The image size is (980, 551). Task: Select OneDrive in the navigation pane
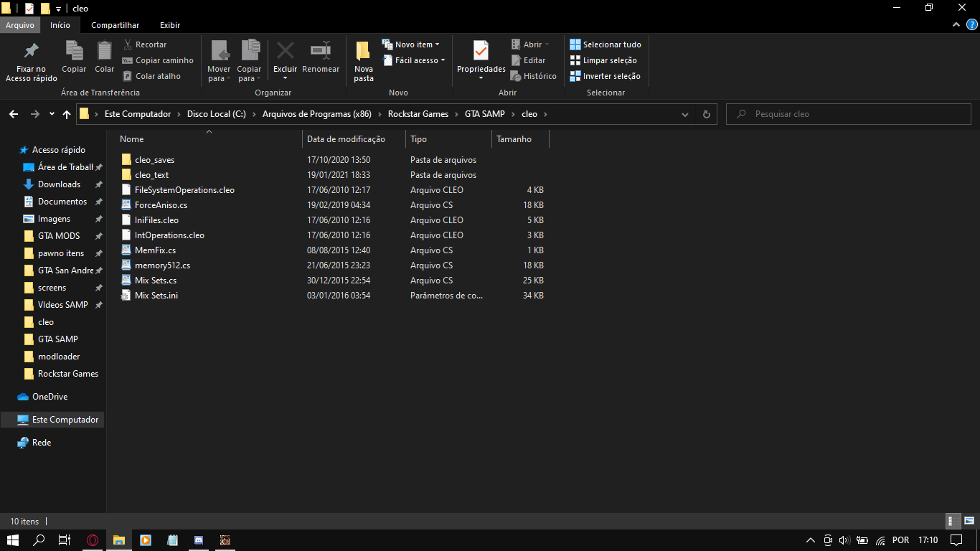pos(50,397)
